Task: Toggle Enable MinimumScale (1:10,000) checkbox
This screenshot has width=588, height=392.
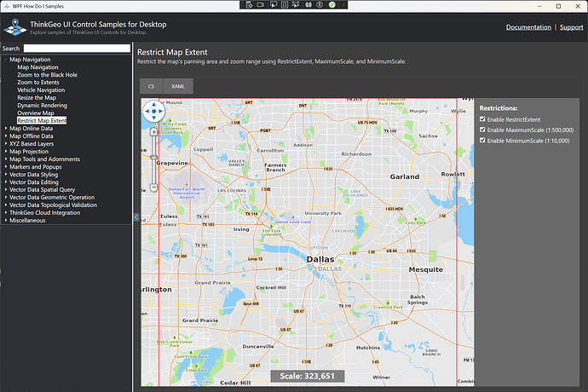Action: point(483,140)
